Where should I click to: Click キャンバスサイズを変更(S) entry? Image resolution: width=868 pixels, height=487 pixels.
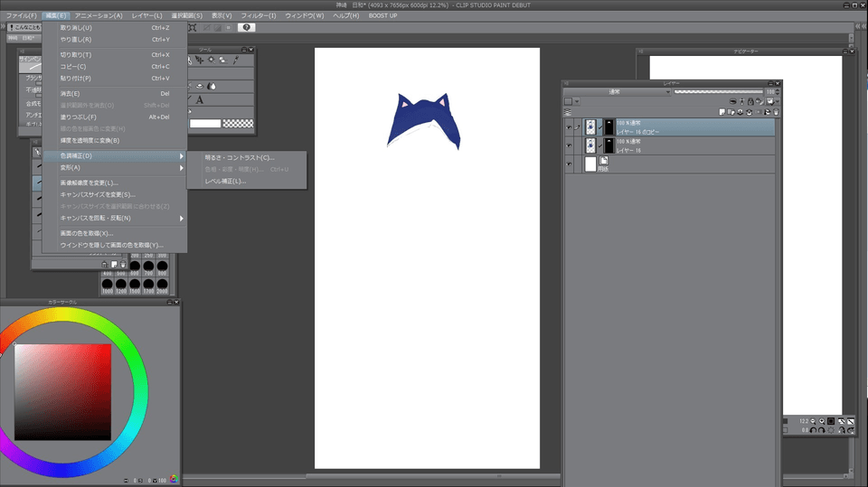97,194
